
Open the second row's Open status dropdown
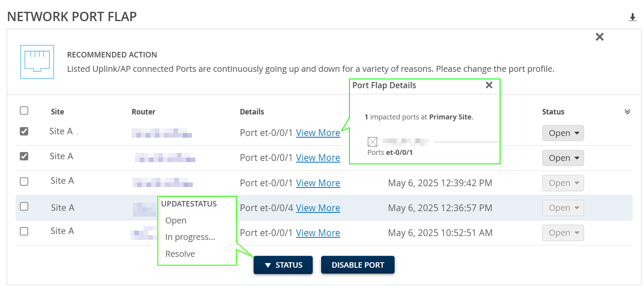click(563, 158)
